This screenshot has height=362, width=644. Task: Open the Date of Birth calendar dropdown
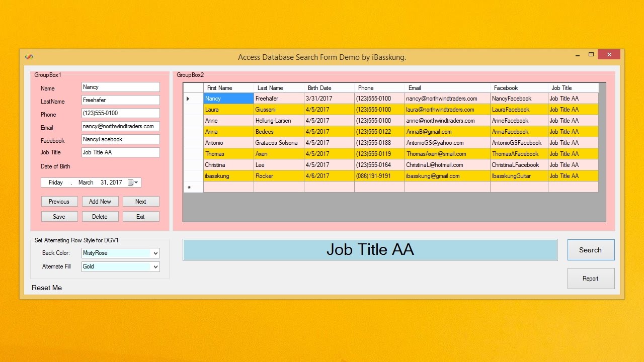coord(133,183)
